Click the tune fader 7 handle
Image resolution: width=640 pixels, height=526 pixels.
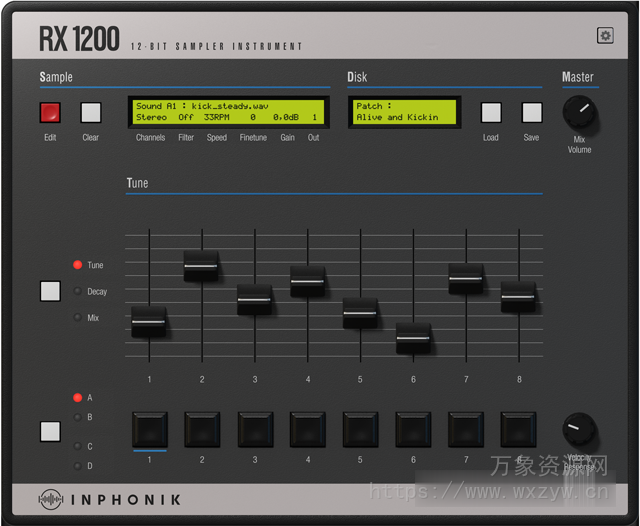click(x=466, y=279)
